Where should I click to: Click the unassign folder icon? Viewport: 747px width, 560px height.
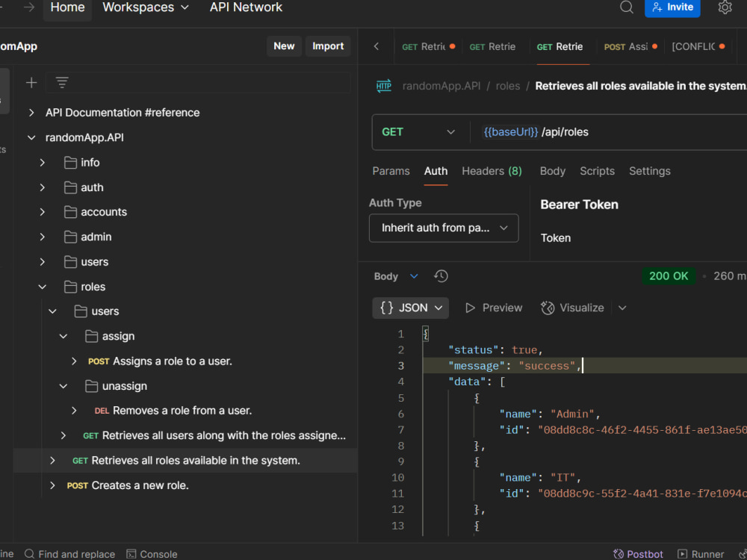click(91, 386)
